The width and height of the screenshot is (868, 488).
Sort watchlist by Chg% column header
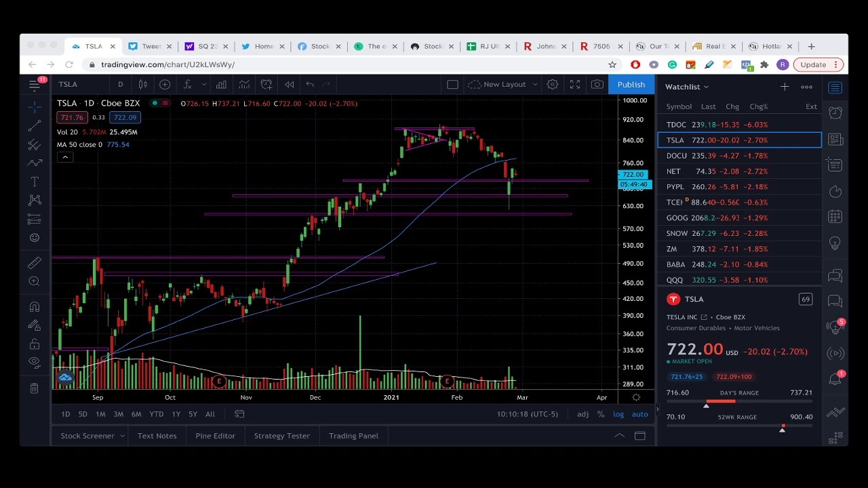point(758,106)
